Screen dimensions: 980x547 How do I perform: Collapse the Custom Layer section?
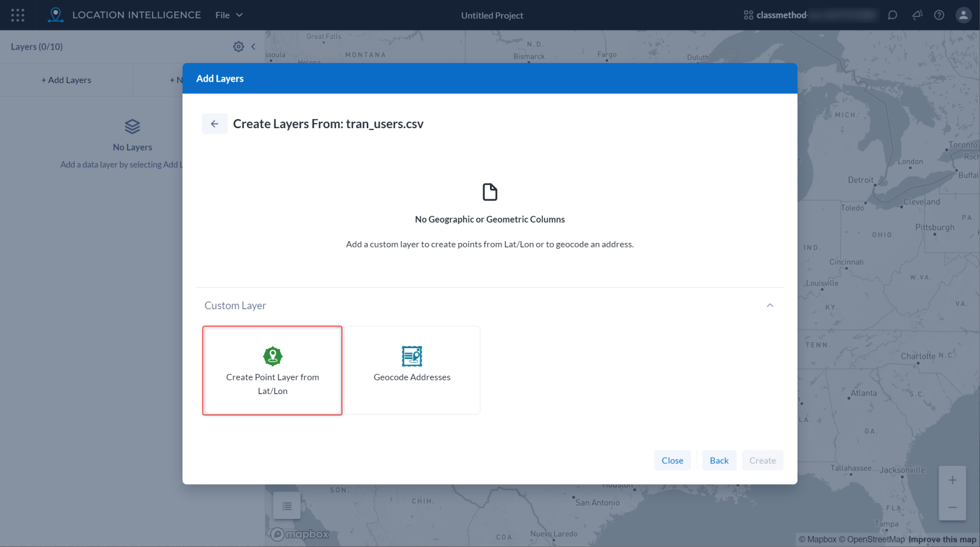pyautogui.click(x=770, y=305)
